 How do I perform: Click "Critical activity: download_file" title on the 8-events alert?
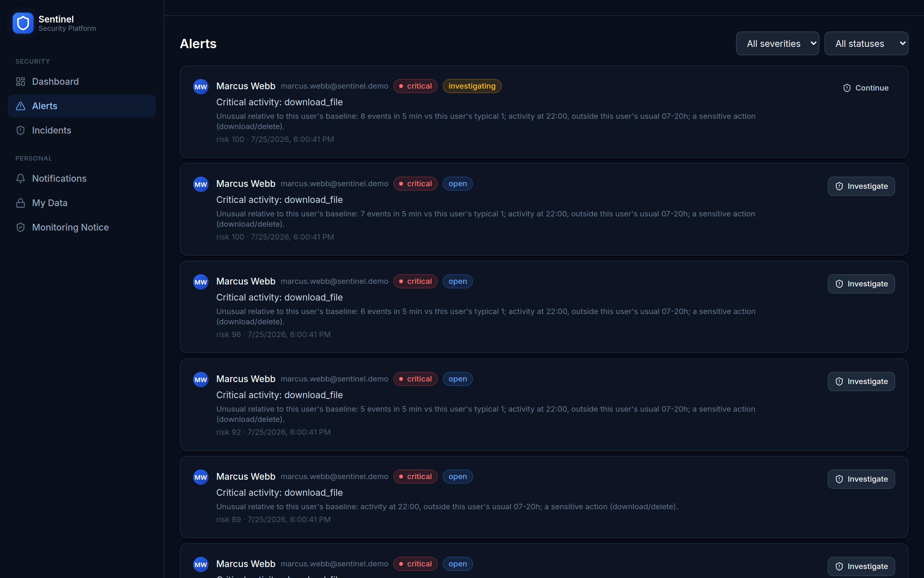coord(279,102)
